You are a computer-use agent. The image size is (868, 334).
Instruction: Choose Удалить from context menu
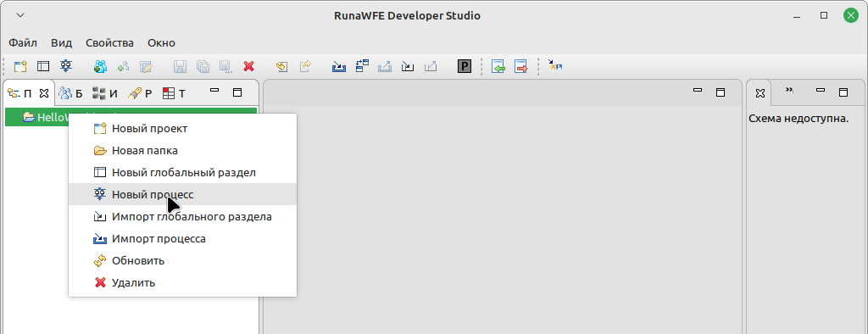pyautogui.click(x=183, y=282)
